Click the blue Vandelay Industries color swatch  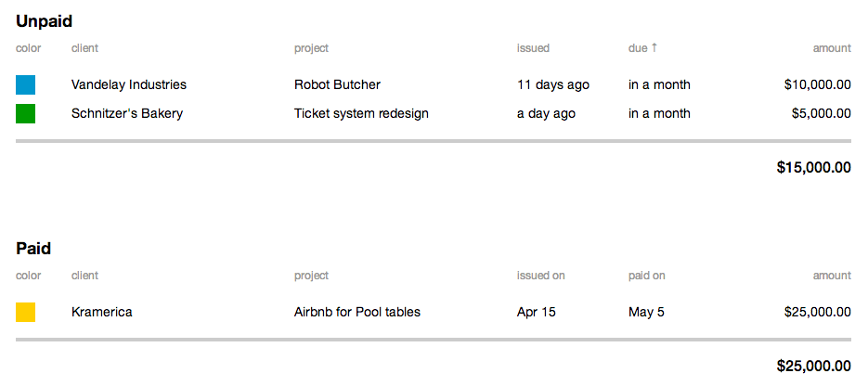pyautogui.click(x=25, y=84)
